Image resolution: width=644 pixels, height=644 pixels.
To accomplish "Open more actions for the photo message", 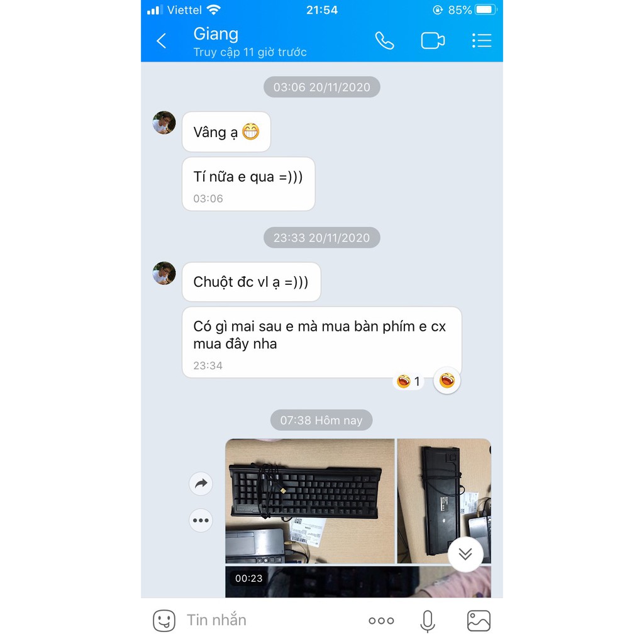I will coord(201,520).
